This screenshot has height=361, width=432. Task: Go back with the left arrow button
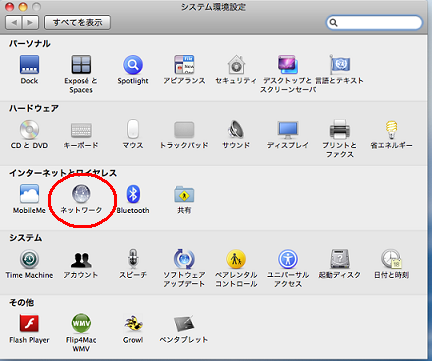click(14, 22)
